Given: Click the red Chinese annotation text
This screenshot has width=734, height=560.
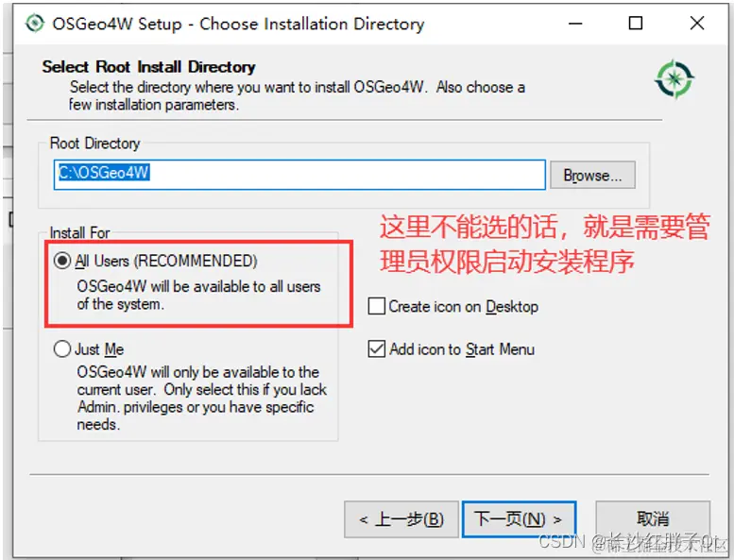Looking at the screenshot, I should (x=544, y=244).
